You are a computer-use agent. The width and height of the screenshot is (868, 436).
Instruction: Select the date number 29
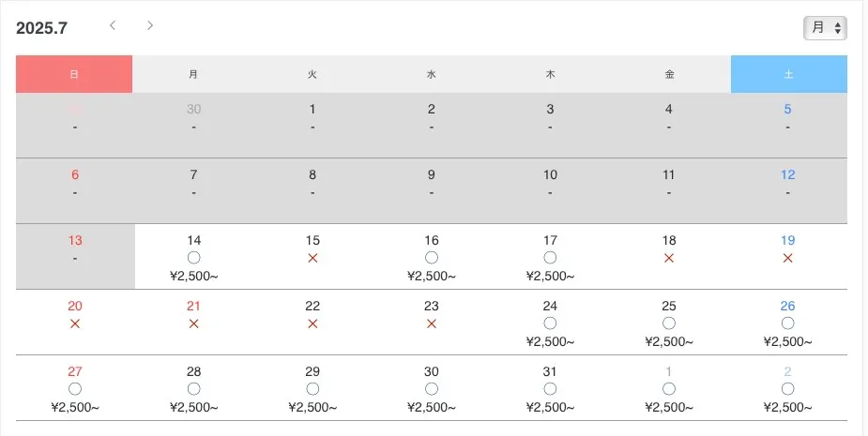(x=312, y=372)
